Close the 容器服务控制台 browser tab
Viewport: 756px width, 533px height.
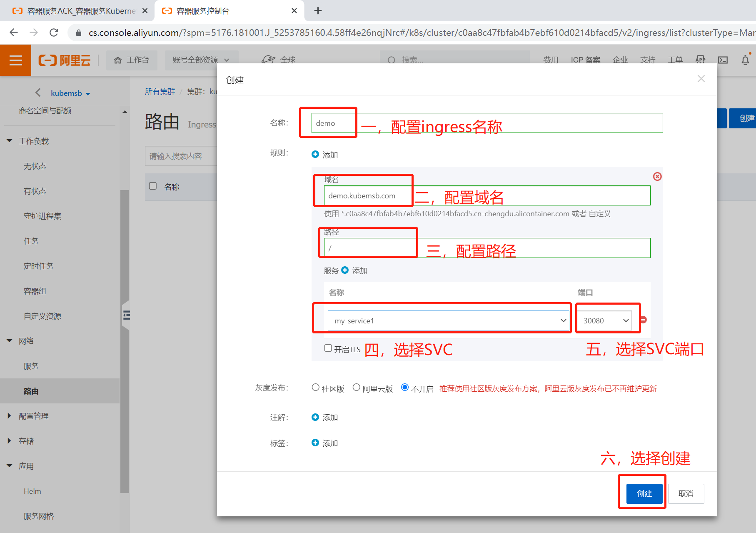tap(294, 11)
